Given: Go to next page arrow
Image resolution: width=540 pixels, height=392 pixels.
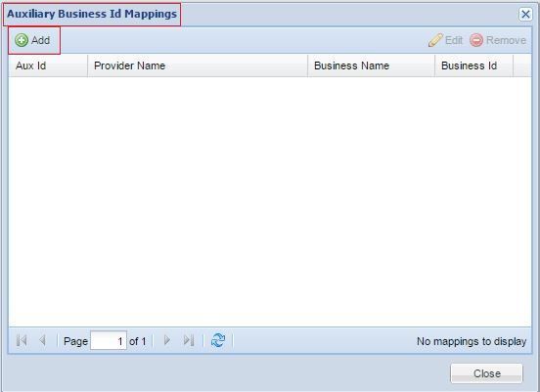Looking at the screenshot, I should click(x=167, y=341).
